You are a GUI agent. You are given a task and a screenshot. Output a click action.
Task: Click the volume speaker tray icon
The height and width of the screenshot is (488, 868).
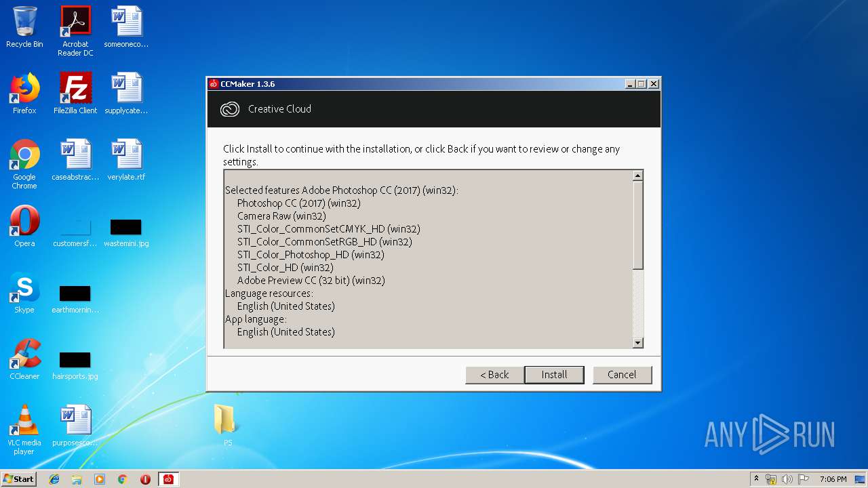[x=787, y=479]
